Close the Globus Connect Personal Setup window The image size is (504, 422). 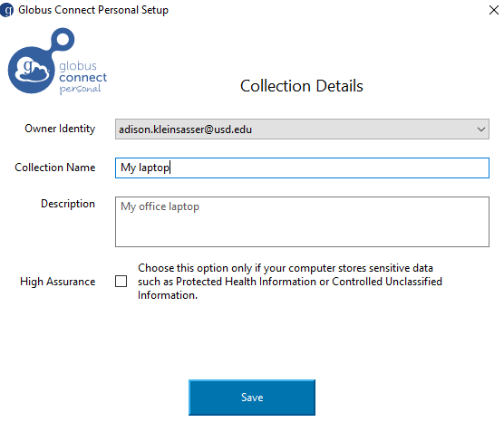[x=494, y=10]
